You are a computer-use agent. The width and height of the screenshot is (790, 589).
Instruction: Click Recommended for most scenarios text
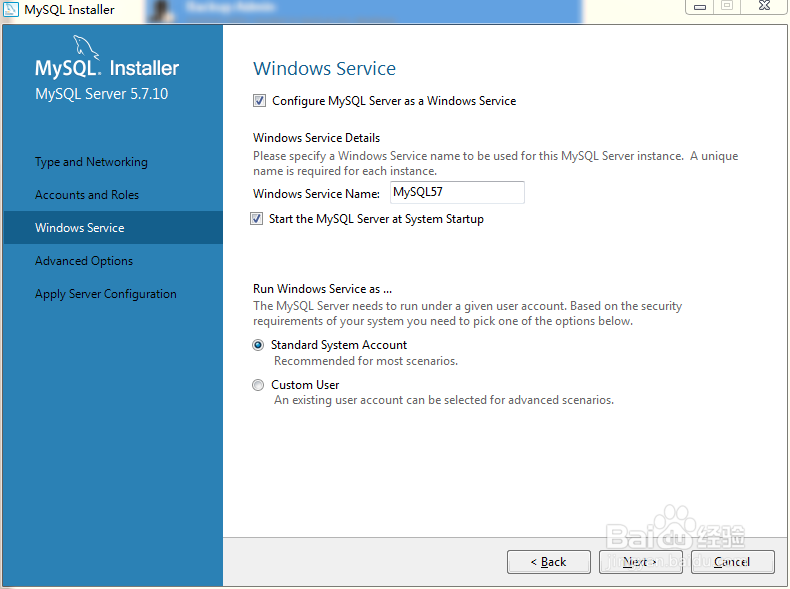[366, 361]
